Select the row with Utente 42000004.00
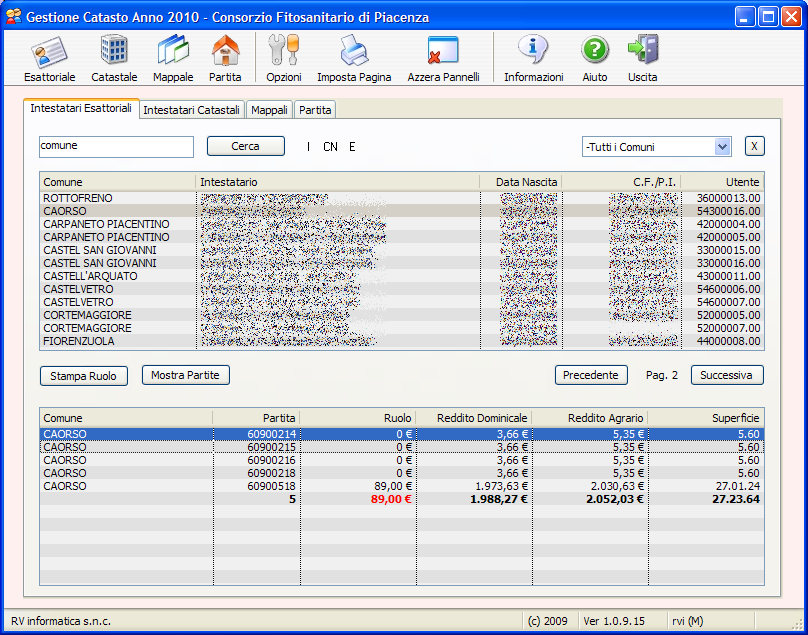 pyautogui.click(x=402, y=224)
